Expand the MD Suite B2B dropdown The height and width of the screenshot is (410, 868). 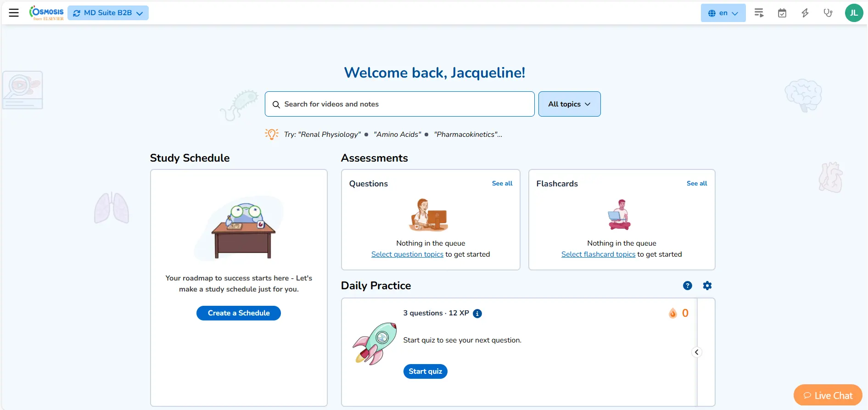click(x=108, y=13)
